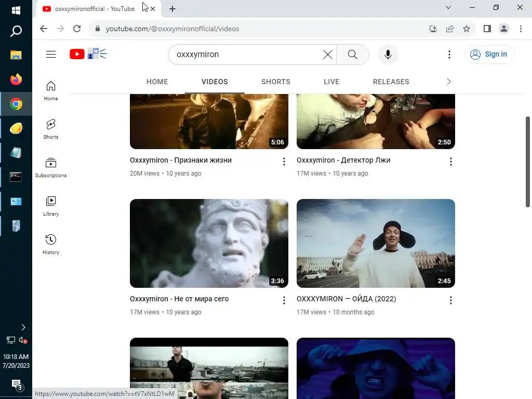
Task: Open the blue hooded figure thumbnail
Action: pos(376,368)
